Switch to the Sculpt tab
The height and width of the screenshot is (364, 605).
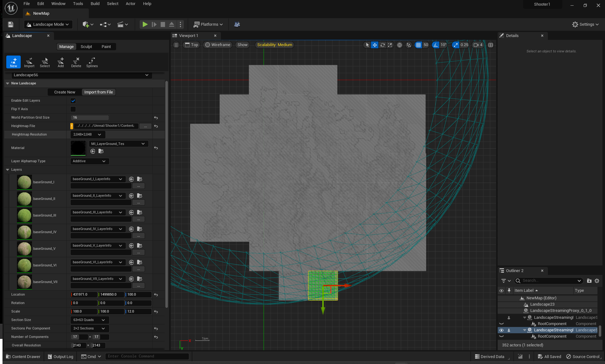click(x=86, y=46)
